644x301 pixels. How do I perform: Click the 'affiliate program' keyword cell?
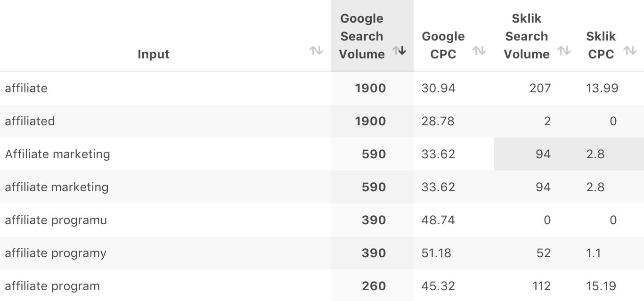click(x=52, y=286)
